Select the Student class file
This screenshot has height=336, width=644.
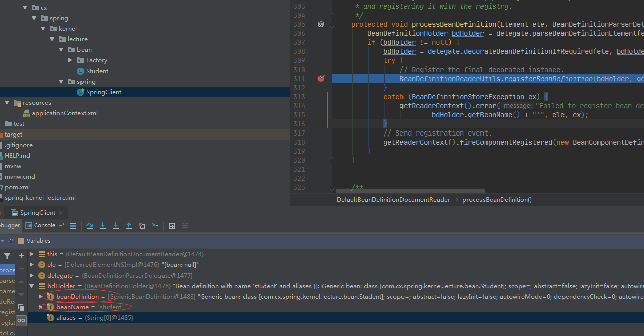pos(93,71)
